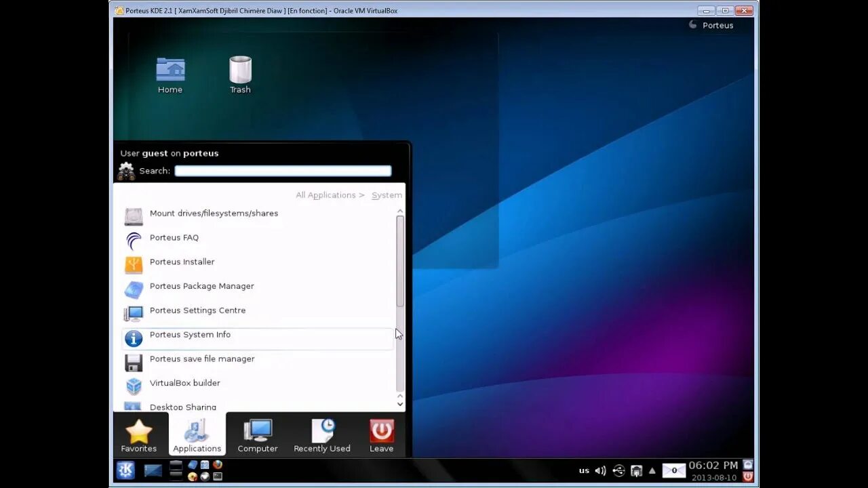Click the red power icon in panel
Image resolution: width=868 pixels, height=488 pixels.
[748, 476]
